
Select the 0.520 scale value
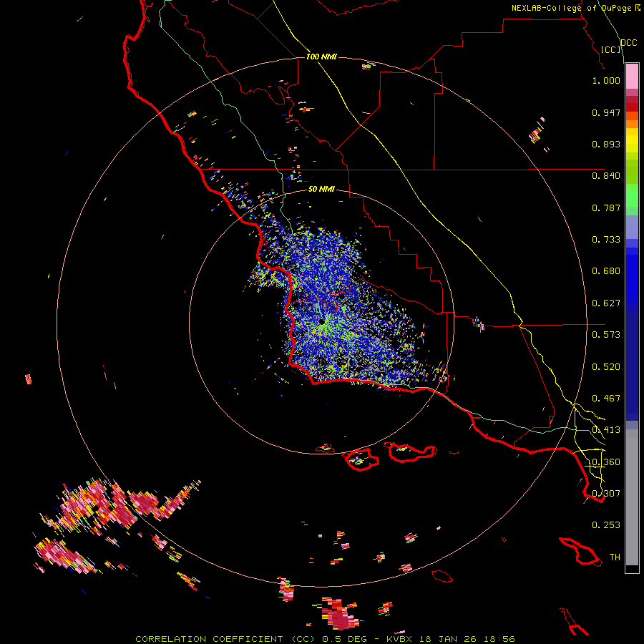click(x=606, y=367)
